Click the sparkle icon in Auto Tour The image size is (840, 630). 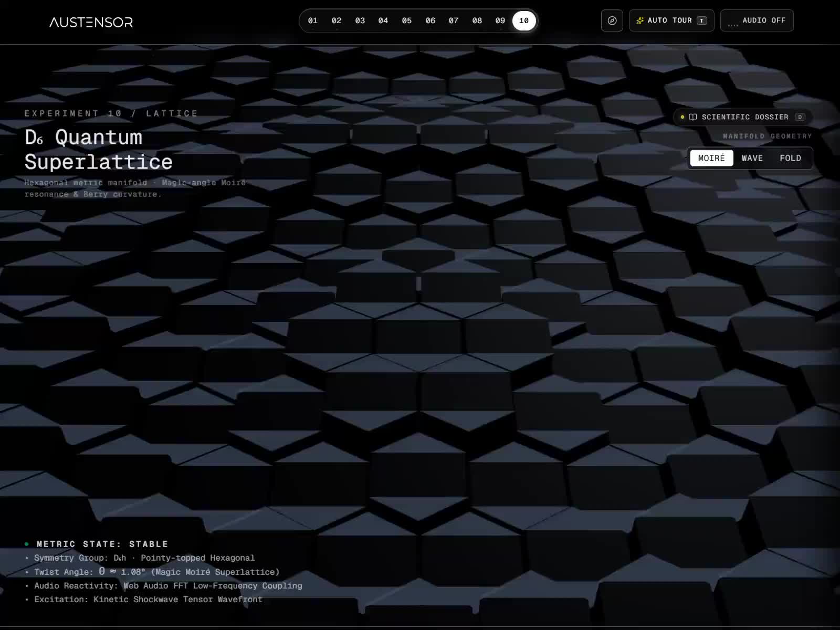[x=640, y=20]
